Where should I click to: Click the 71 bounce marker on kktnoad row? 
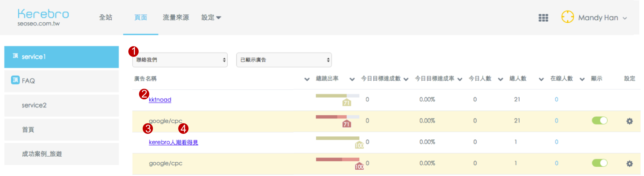coord(347,103)
